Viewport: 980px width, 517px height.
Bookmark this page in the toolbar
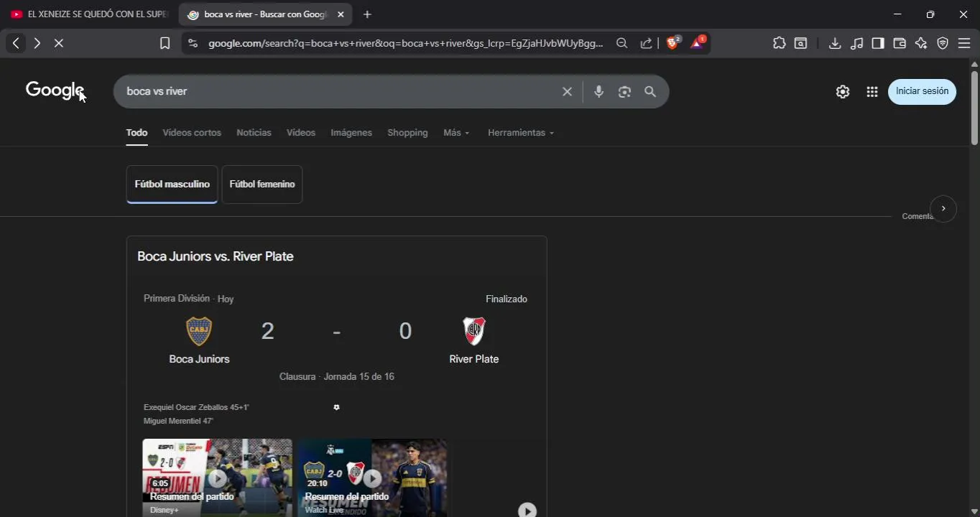(165, 43)
